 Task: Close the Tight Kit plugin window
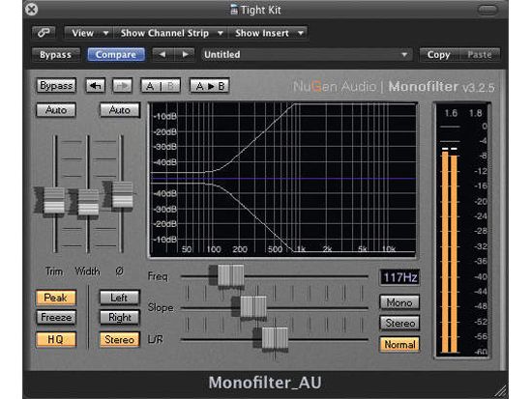click(x=32, y=10)
